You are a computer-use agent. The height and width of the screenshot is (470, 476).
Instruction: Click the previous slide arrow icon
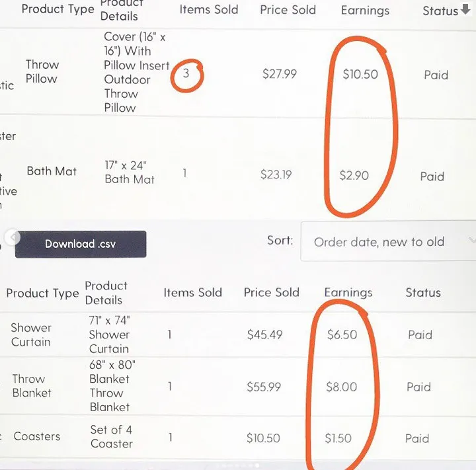pyautogui.click(x=9, y=237)
